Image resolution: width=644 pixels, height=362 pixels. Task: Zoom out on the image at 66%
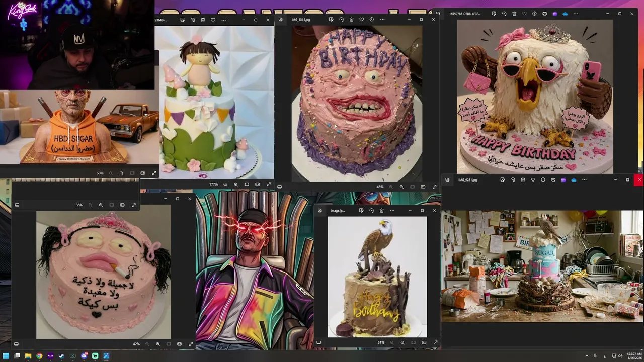[111, 173]
